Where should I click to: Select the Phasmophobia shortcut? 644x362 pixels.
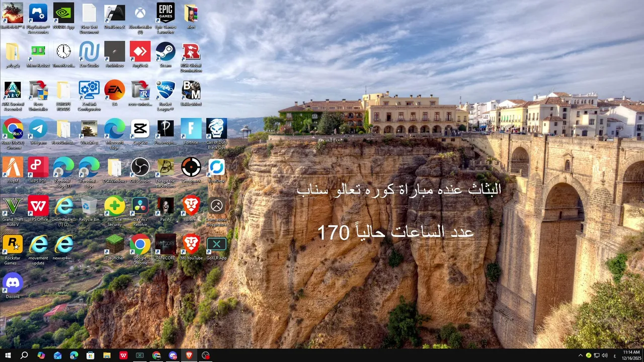pos(166,133)
